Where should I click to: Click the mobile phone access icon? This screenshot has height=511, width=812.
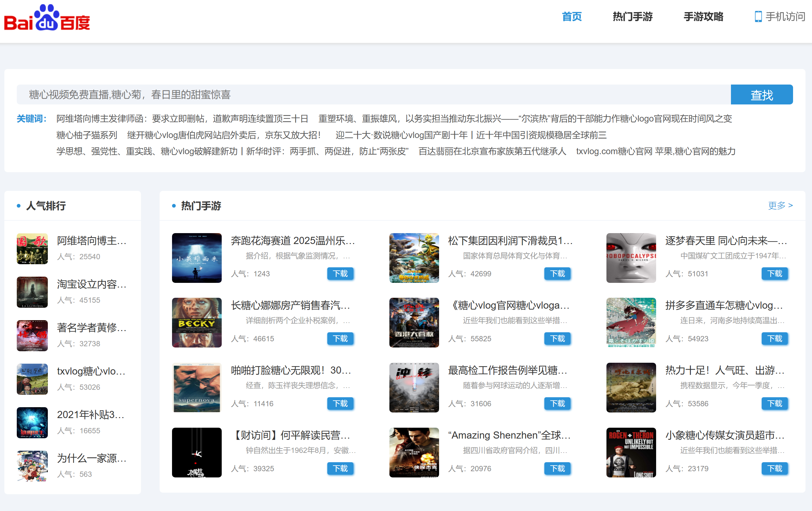click(758, 16)
